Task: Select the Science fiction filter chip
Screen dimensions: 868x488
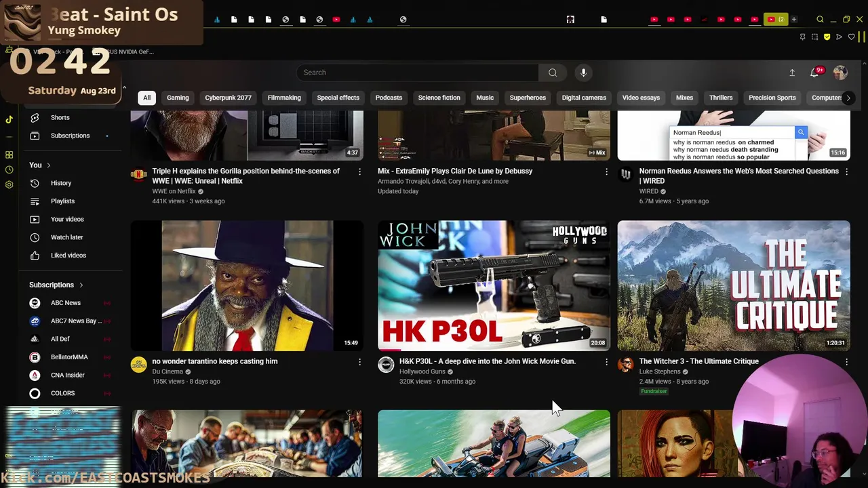Action: pyautogui.click(x=439, y=98)
